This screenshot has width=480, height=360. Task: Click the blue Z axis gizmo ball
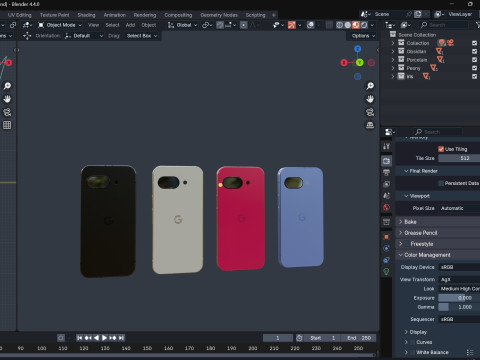(x=358, y=49)
